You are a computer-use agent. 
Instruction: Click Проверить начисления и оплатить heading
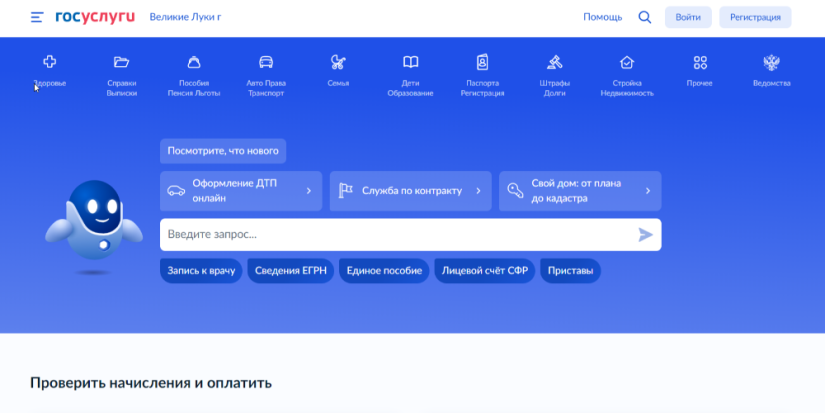[151, 382]
